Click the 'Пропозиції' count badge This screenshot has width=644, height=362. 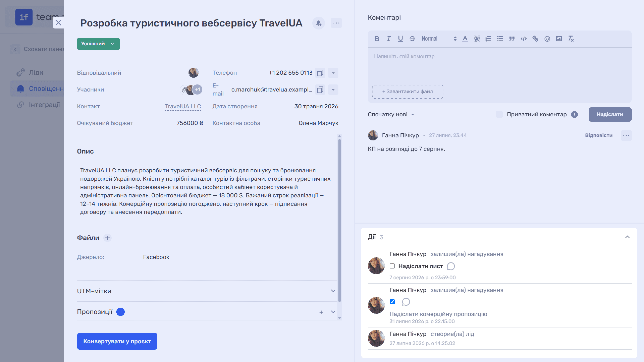[121, 312]
